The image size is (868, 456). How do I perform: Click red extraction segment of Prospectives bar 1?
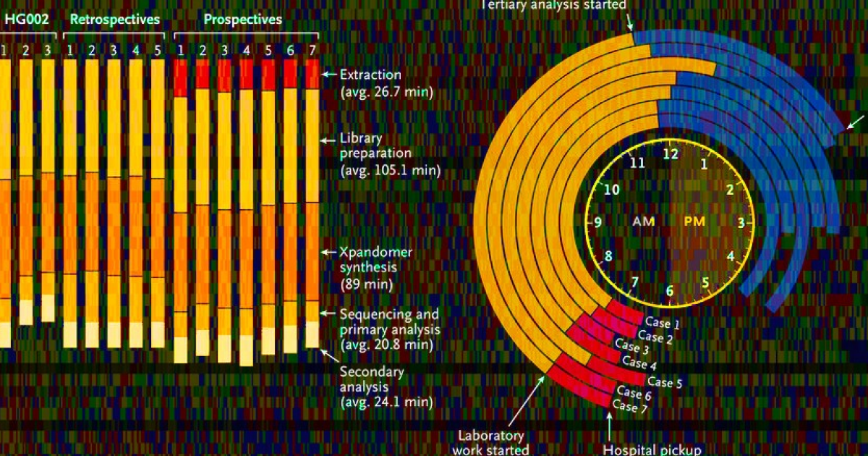coord(181,78)
